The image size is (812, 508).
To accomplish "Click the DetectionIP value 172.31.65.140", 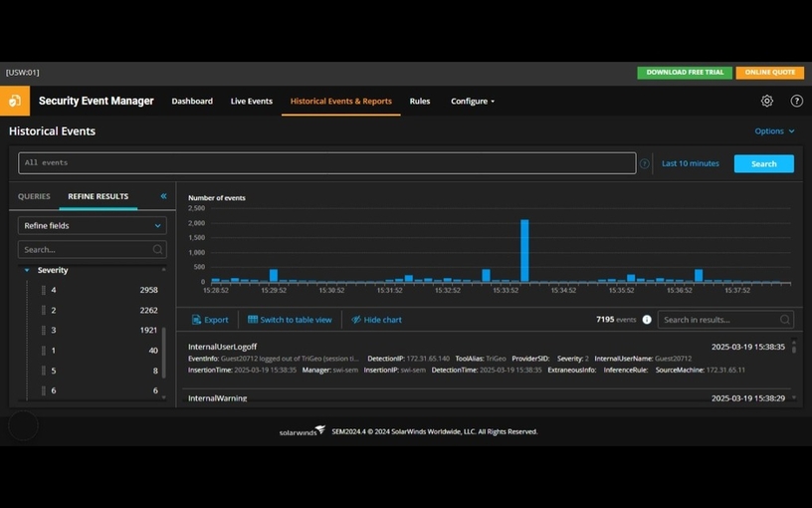I will coord(428,359).
